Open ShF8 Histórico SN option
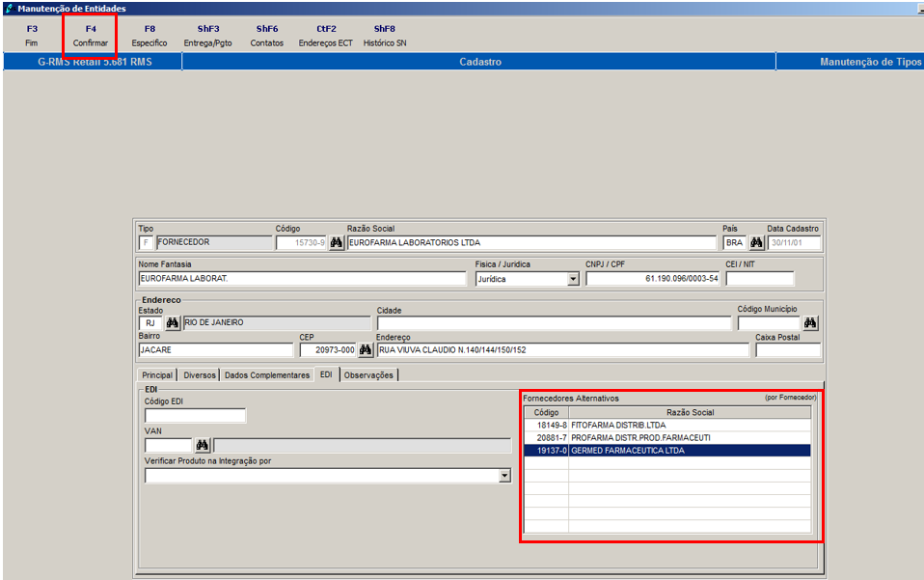924x580 pixels. pyautogui.click(x=385, y=36)
